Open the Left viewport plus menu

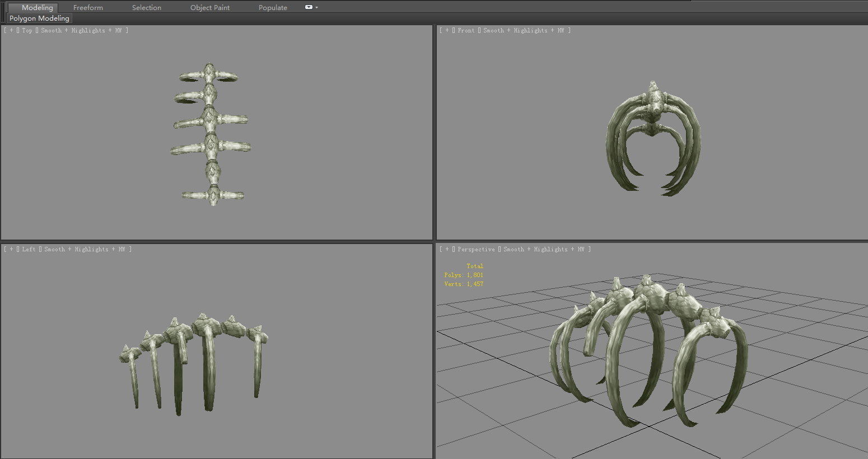[11, 250]
